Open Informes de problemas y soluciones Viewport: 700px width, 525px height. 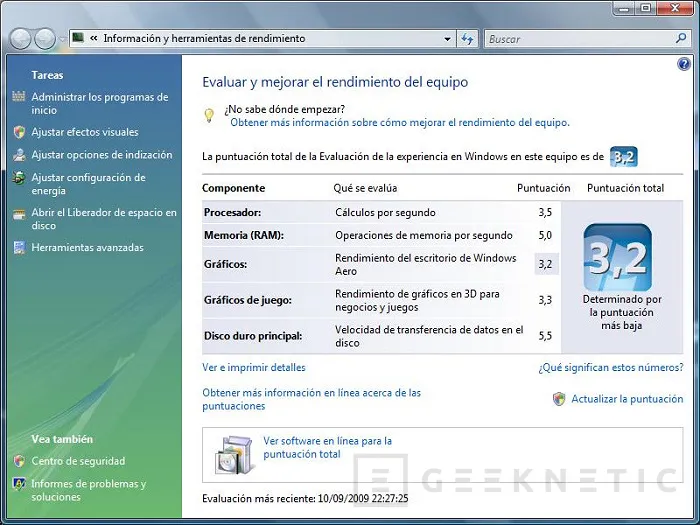[x=89, y=490]
